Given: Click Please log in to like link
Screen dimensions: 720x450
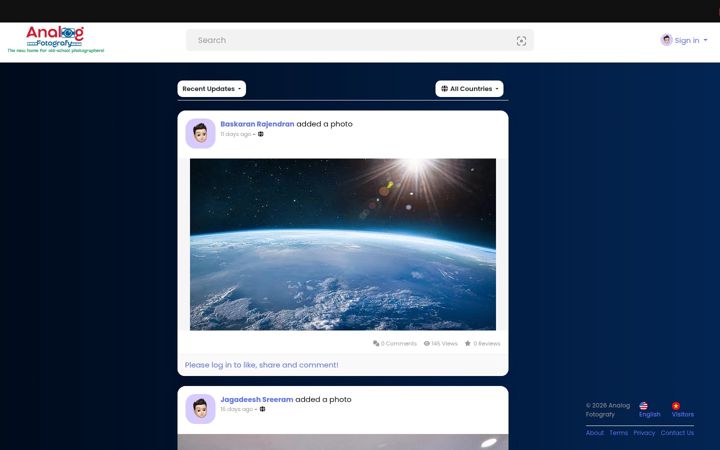Looking at the screenshot, I should point(261,365).
